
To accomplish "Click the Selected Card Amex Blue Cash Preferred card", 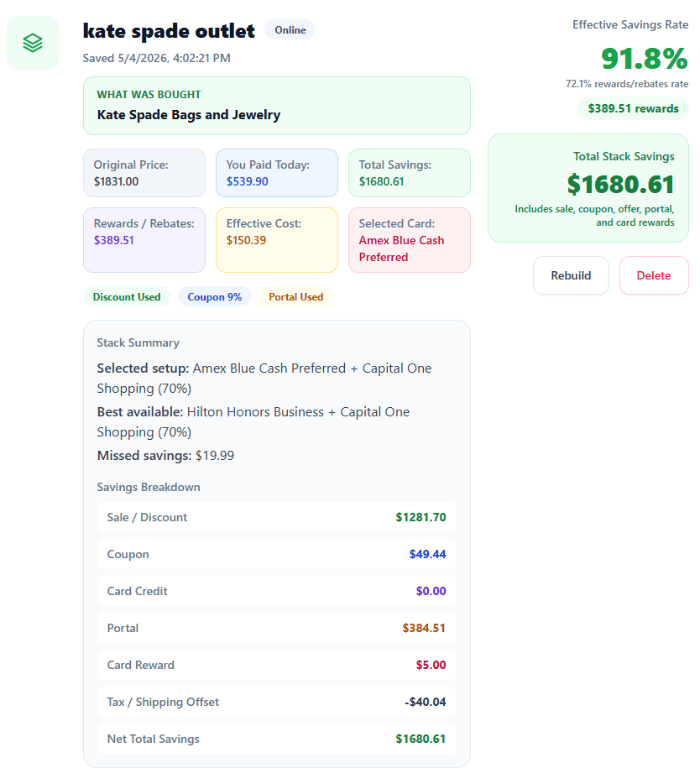I will click(x=410, y=240).
